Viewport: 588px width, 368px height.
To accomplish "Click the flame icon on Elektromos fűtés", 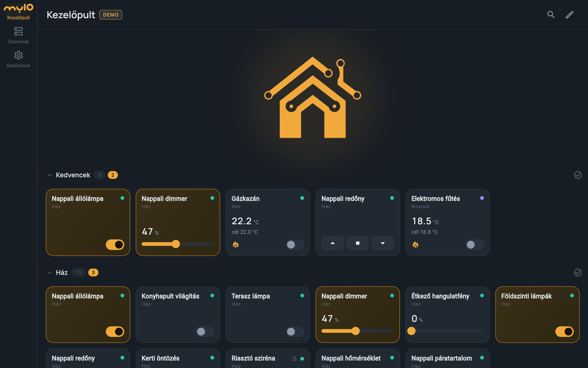I will point(415,244).
